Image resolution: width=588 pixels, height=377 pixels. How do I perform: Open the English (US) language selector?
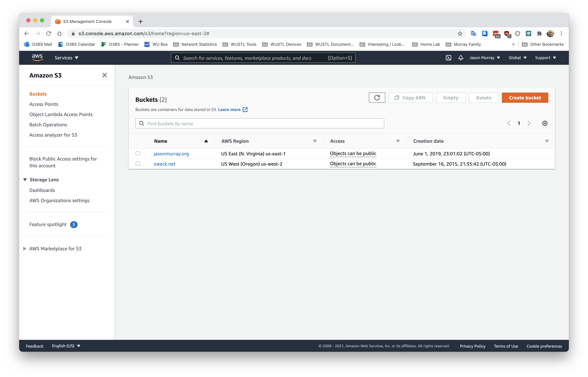click(x=66, y=346)
